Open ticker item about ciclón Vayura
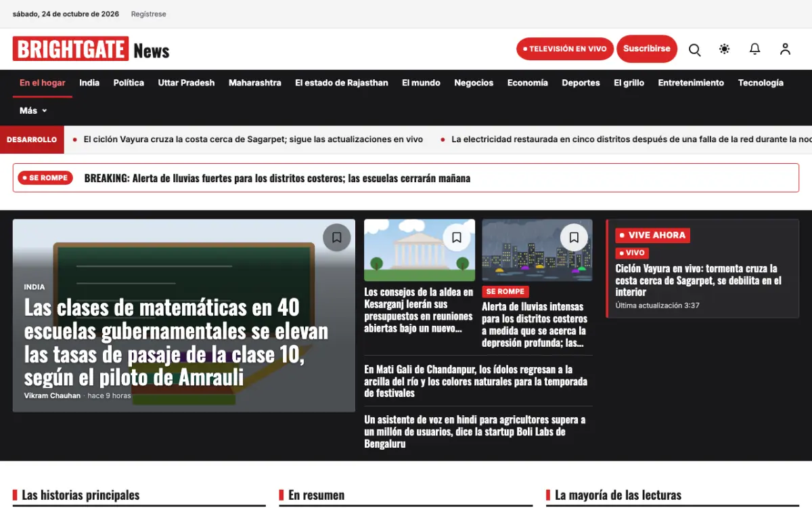Viewport: 812px width, 508px height. tap(253, 140)
